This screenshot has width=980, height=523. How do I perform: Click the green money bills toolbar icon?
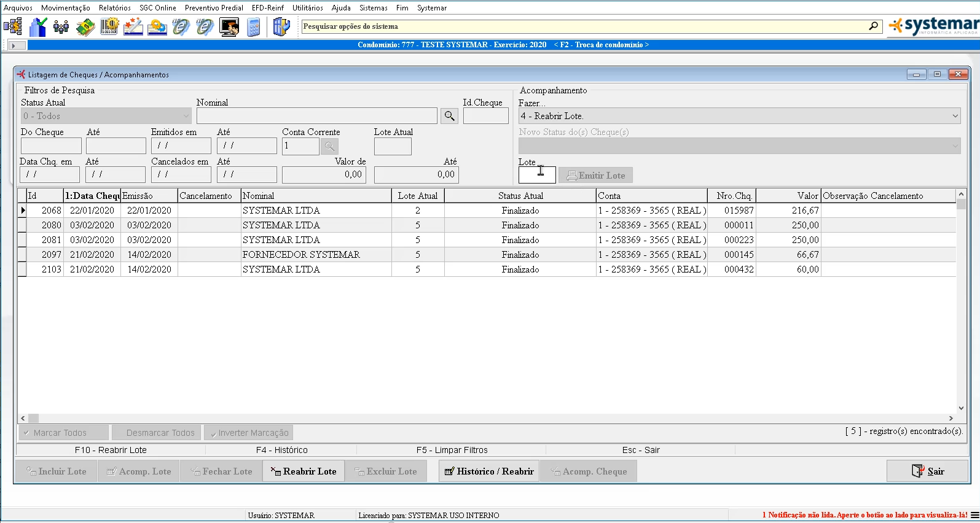[x=85, y=27]
